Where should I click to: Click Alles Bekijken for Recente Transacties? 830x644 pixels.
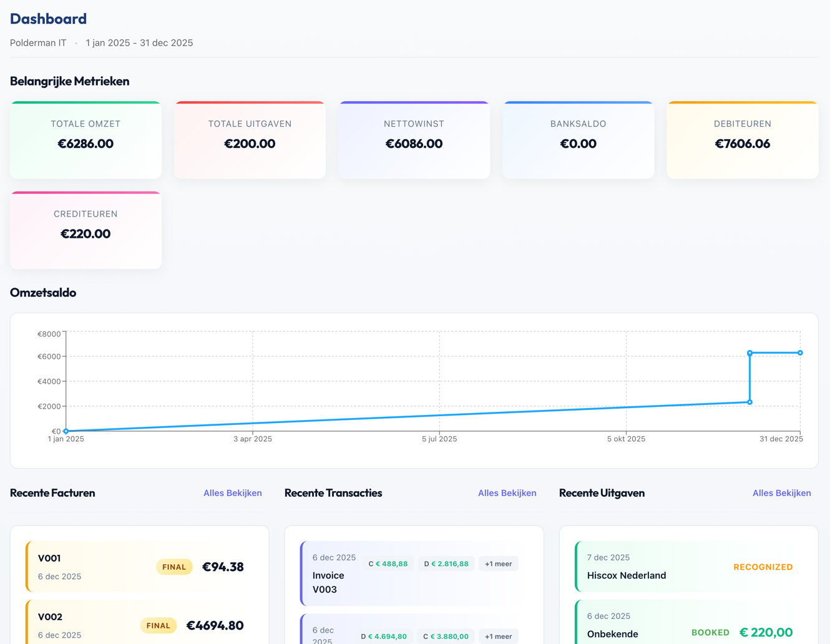pyautogui.click(x=507, y=493)
